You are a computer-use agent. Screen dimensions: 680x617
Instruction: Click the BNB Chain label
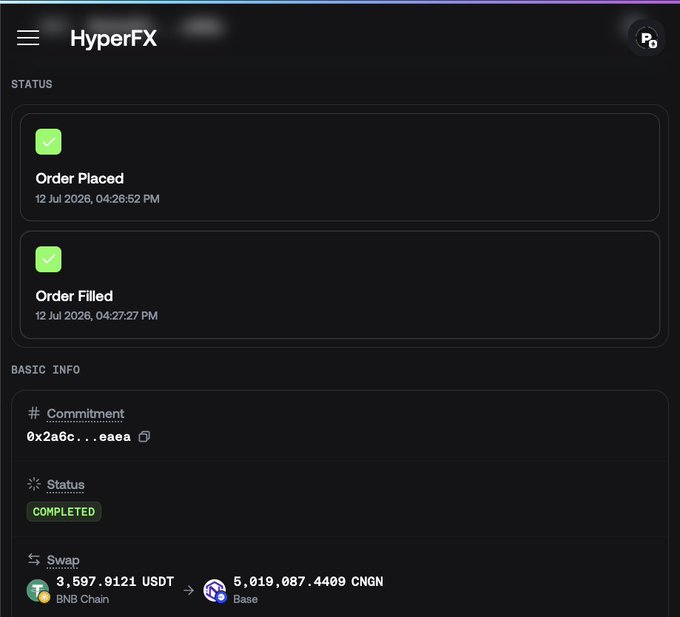[82, 599]
